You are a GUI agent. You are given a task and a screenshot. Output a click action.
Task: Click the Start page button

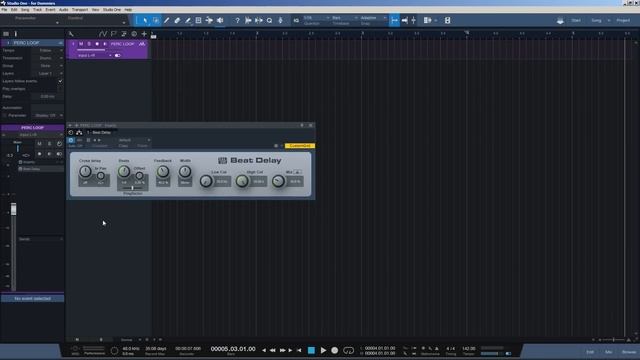576,20
